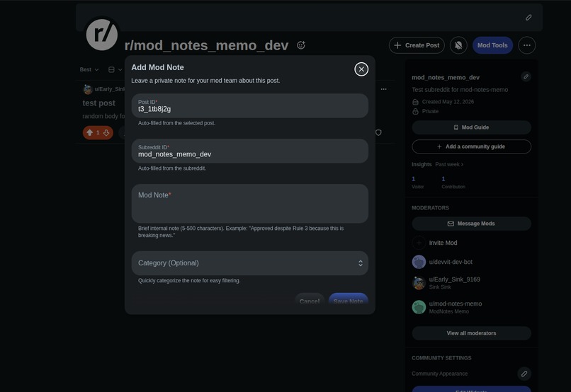Open u/mod-notes-memo moderator profile
Viewport: 571px width, 392px height.
click(x=456, y=304)
